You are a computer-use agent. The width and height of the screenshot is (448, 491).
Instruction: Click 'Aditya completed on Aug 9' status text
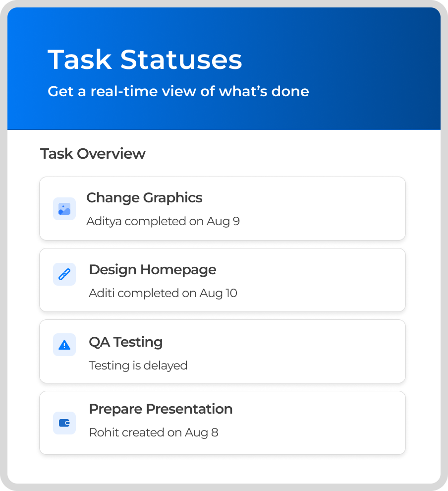tap(163, 221)
